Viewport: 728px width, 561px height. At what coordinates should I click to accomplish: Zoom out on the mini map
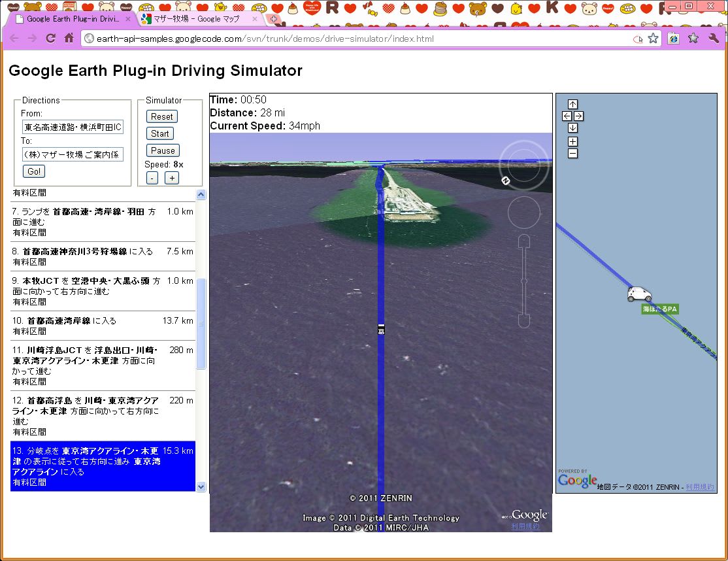click(x=572, y=154)
